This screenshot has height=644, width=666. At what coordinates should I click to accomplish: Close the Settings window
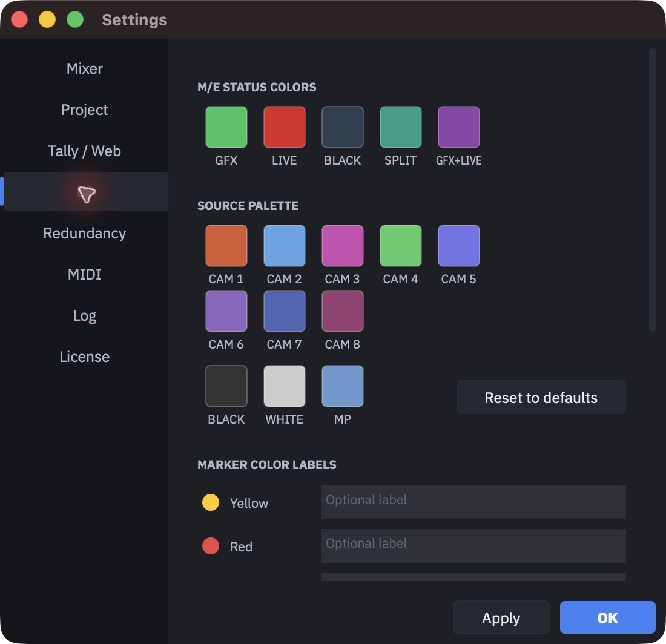(19, 19)
